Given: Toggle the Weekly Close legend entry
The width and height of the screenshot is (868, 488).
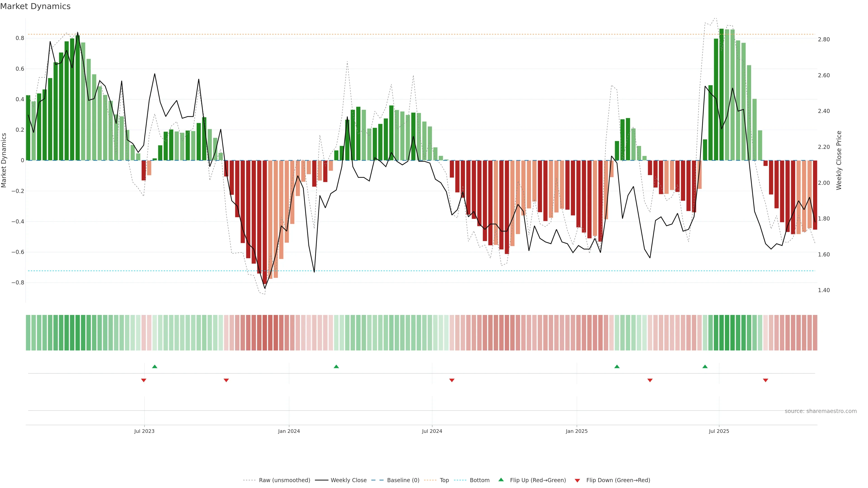Looking at the screenshot, I should point(348,480).
